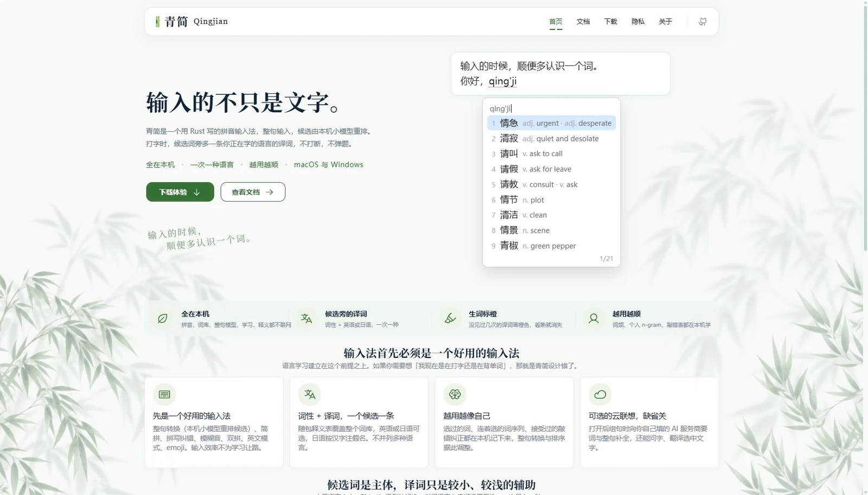This screenshot has height=495, width=868.
Task: Select candidate 6 情节
Action: 551,200
